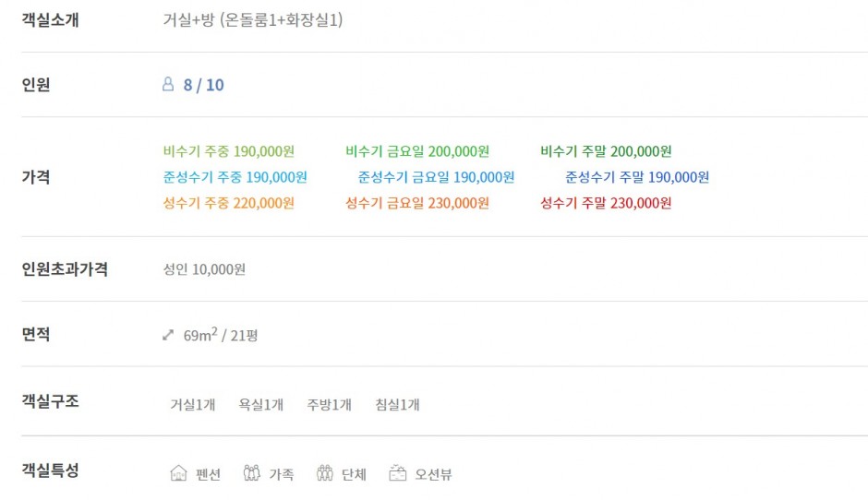Select the 비수기 금요일 200,000원 price
Viewport: 868px width, 500px height.
(x=417, y=151)
